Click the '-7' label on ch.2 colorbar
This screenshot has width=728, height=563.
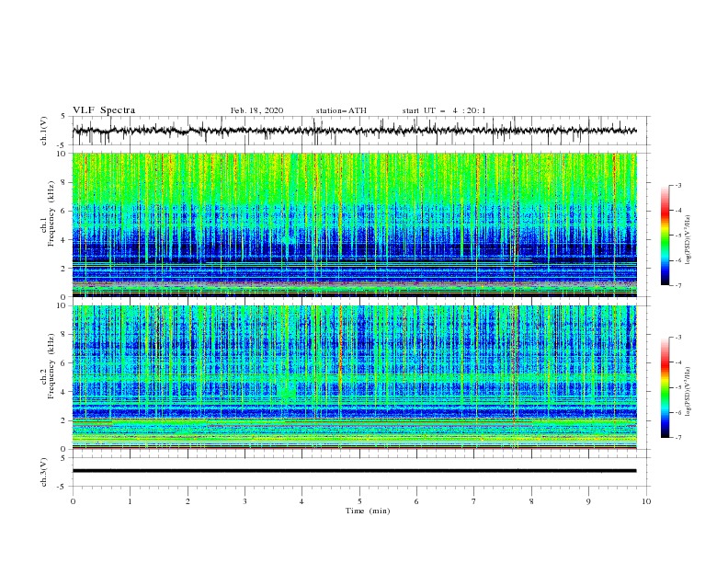click(x=677, y=438)
